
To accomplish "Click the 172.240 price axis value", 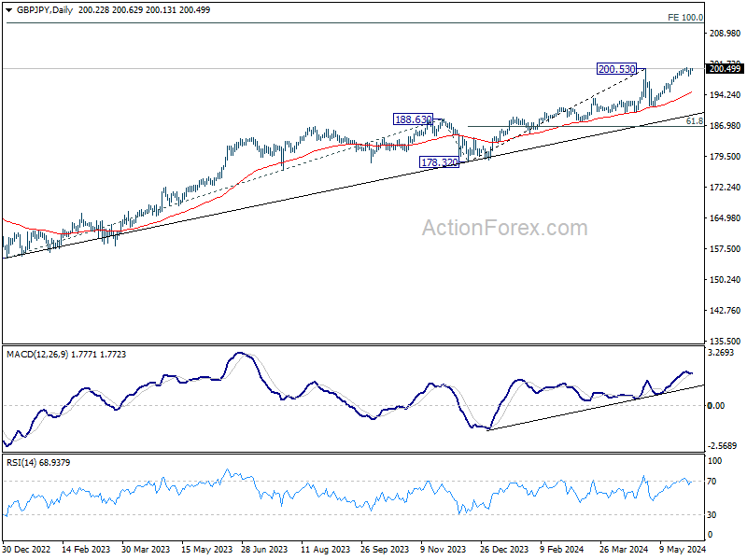I will point(726,188).
